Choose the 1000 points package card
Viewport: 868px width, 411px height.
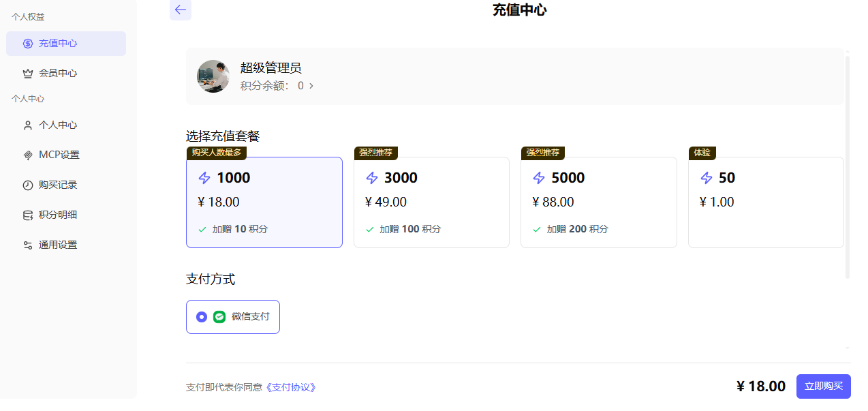click(264, 202)
